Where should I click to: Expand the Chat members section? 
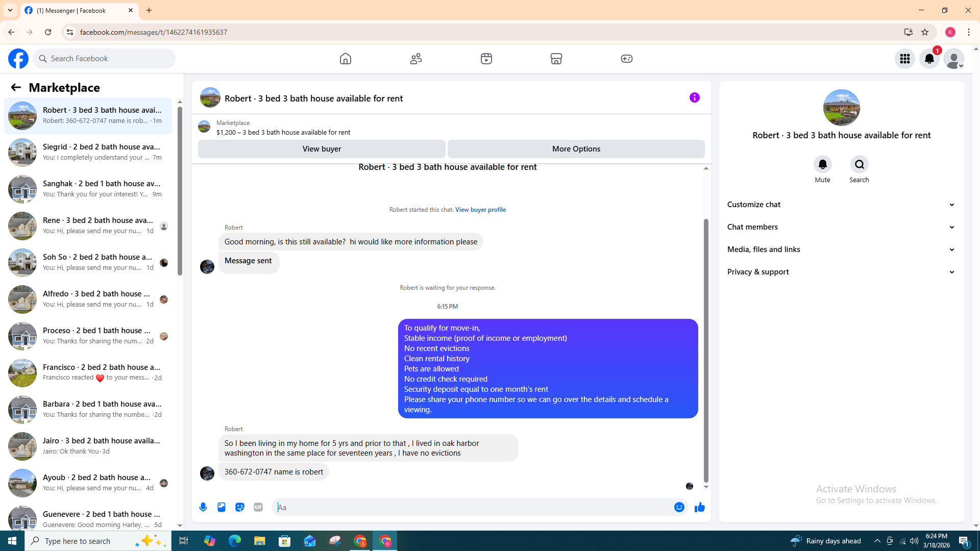[x=841, y=227]
